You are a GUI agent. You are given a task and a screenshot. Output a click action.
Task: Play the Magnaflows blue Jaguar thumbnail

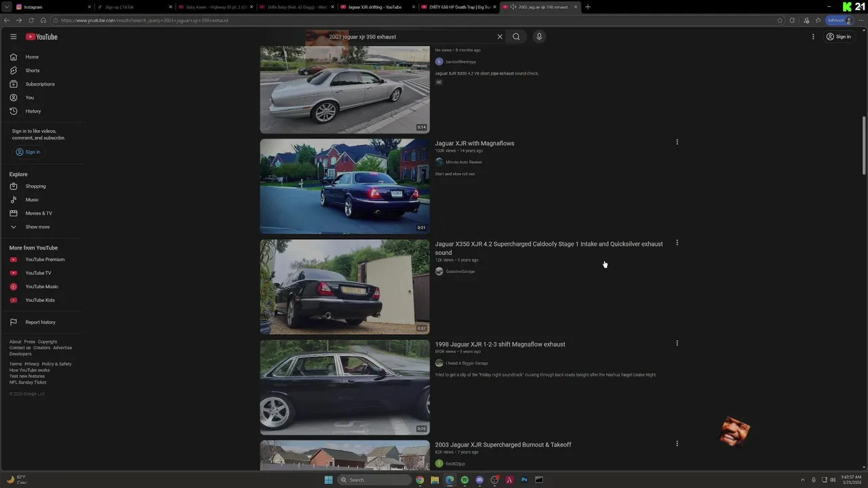click(344, 186)
